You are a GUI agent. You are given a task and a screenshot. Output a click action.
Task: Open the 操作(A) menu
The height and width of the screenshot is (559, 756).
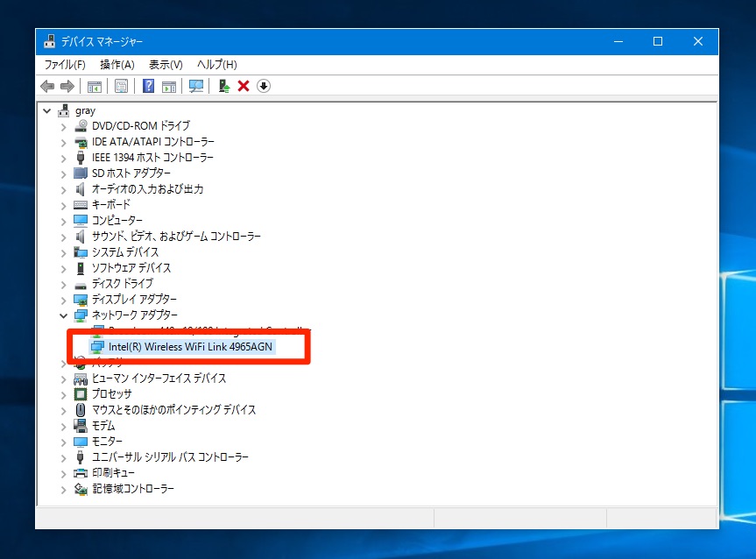pos(117,65)
